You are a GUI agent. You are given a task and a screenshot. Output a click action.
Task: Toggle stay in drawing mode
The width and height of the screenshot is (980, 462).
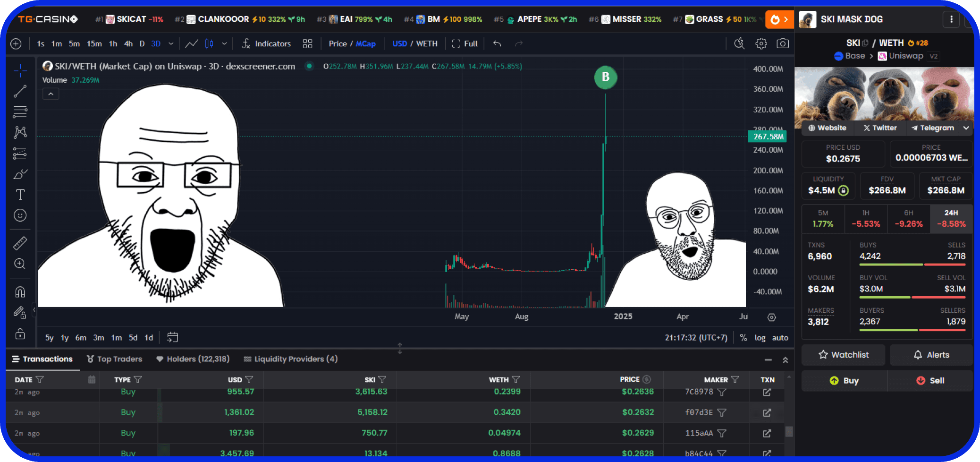[20, 313]
